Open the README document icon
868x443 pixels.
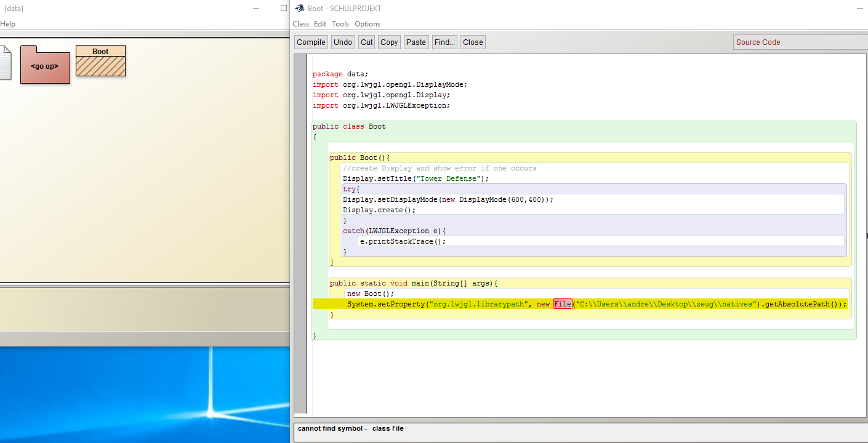pos(4,63)
